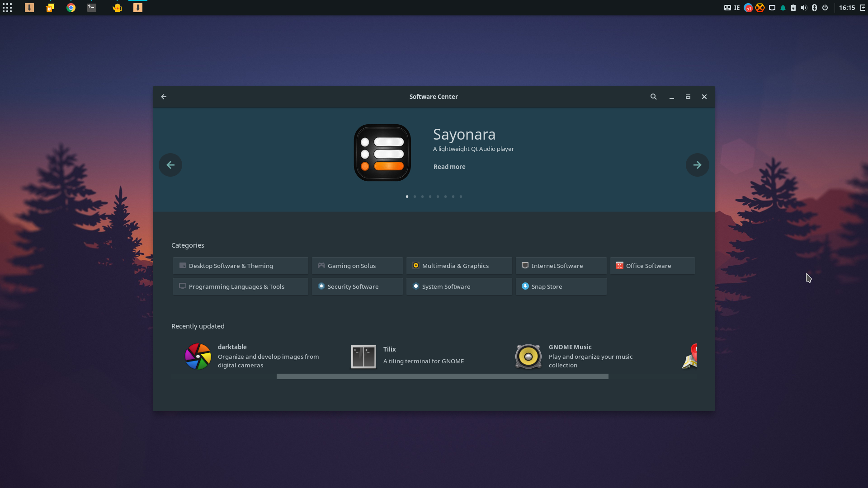Open the Sayonara app icon
Image resolution: width=868 pixels, height=488 pixels.
[382, 153]
